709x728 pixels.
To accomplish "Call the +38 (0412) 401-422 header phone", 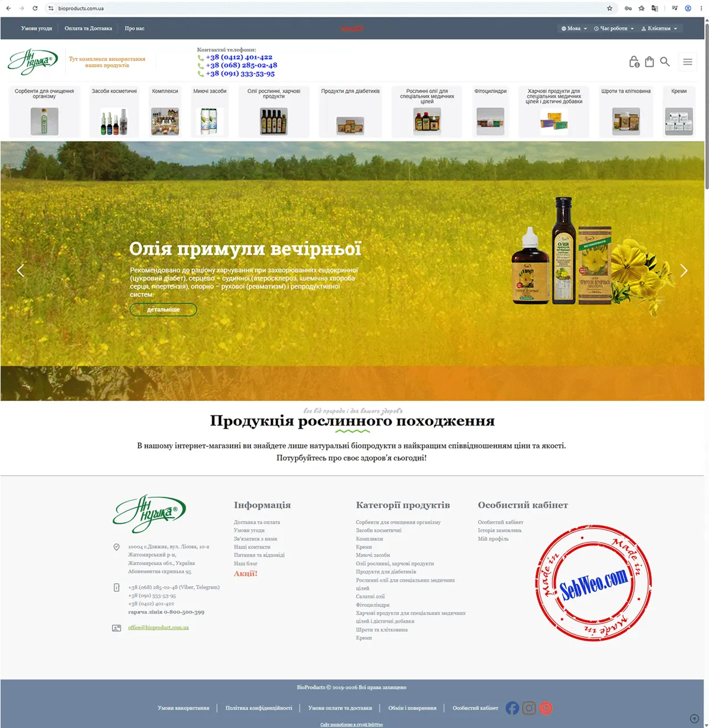I will [x=239, y=57].
